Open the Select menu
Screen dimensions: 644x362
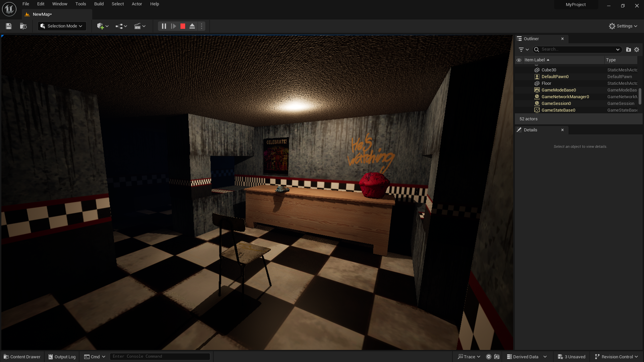tap(118, 4)
